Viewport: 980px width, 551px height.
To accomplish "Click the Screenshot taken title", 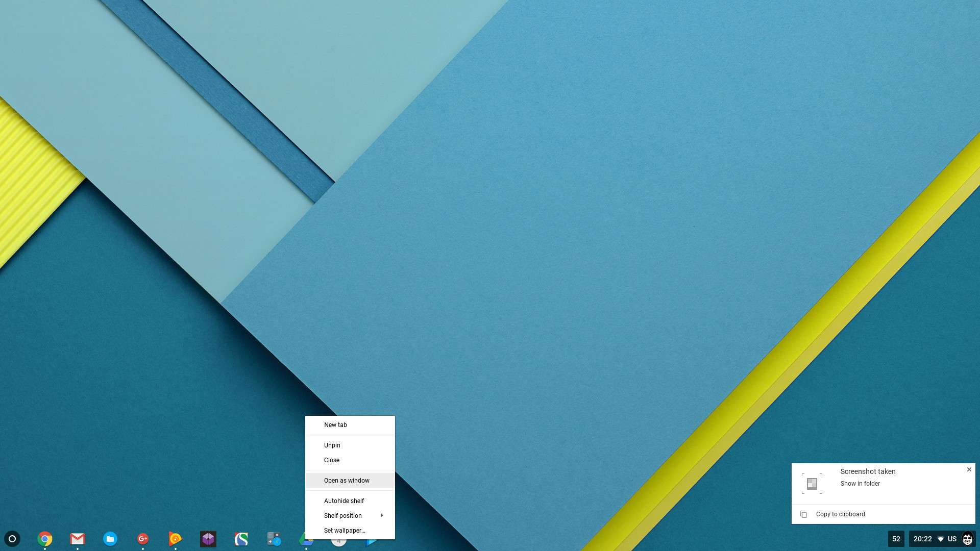I will (868, 471).
